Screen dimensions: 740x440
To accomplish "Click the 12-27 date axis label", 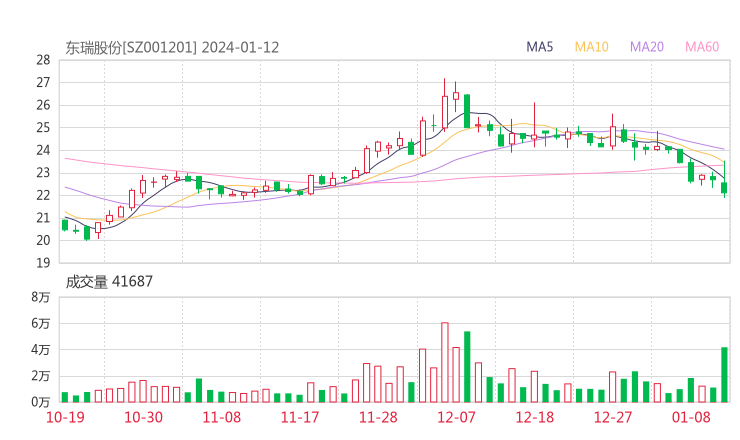I will pos(613,417).
